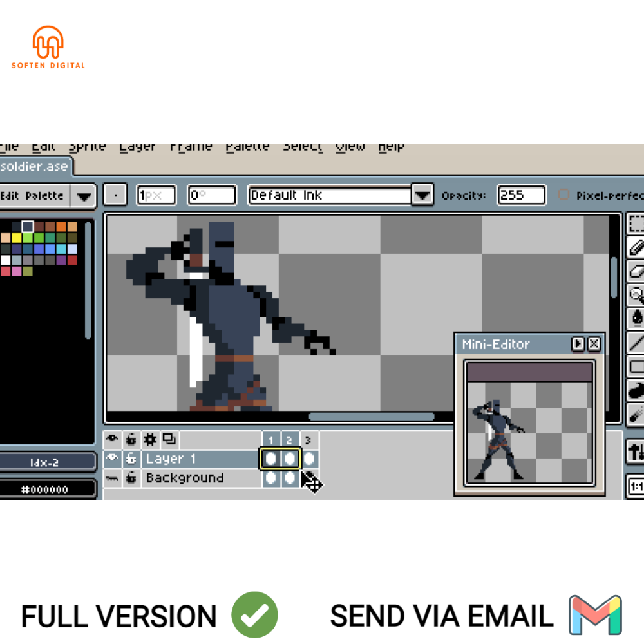Switch to the soldier.ase tab
This screenshot has width=644, height=644.
35,166
